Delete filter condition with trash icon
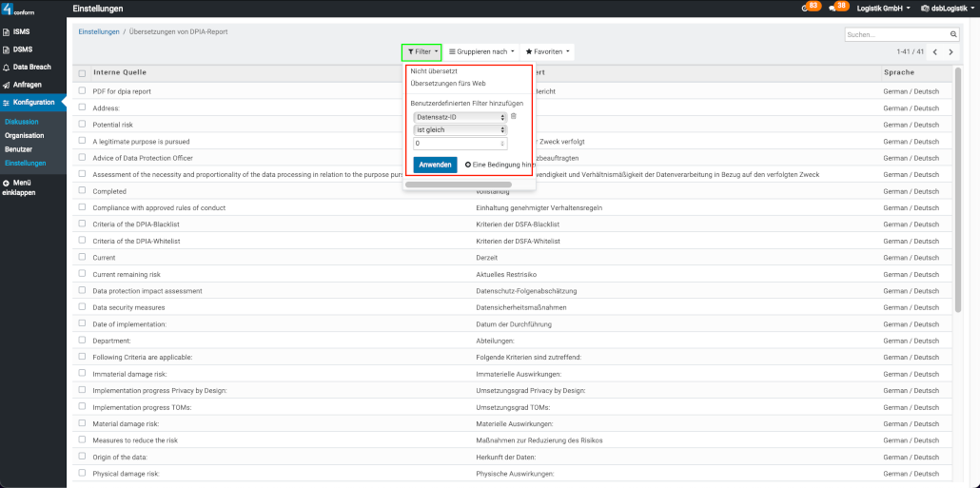The height and width of the screenshot is (488, 980). 514,116
